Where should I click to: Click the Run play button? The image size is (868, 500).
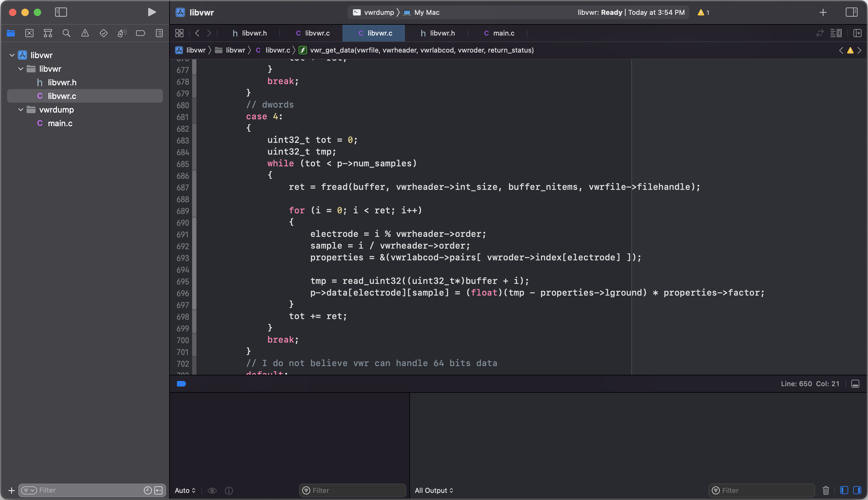[152, 12]
